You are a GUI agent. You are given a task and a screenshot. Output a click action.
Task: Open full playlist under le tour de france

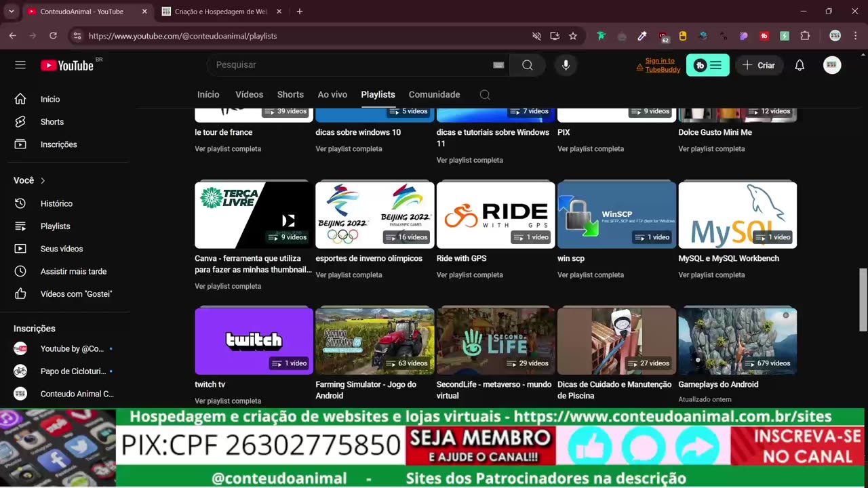(x=228, y=149)
